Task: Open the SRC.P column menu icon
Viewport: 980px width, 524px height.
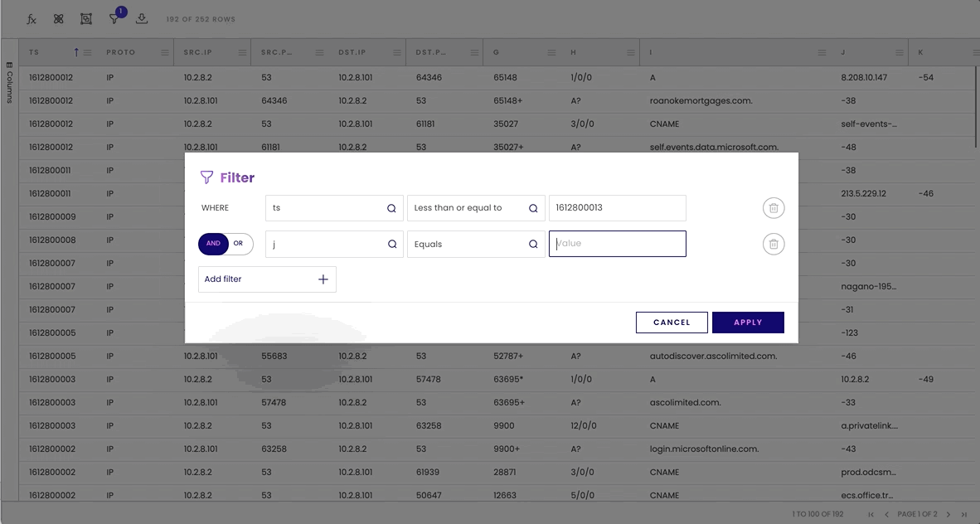Action: point(319,52)
